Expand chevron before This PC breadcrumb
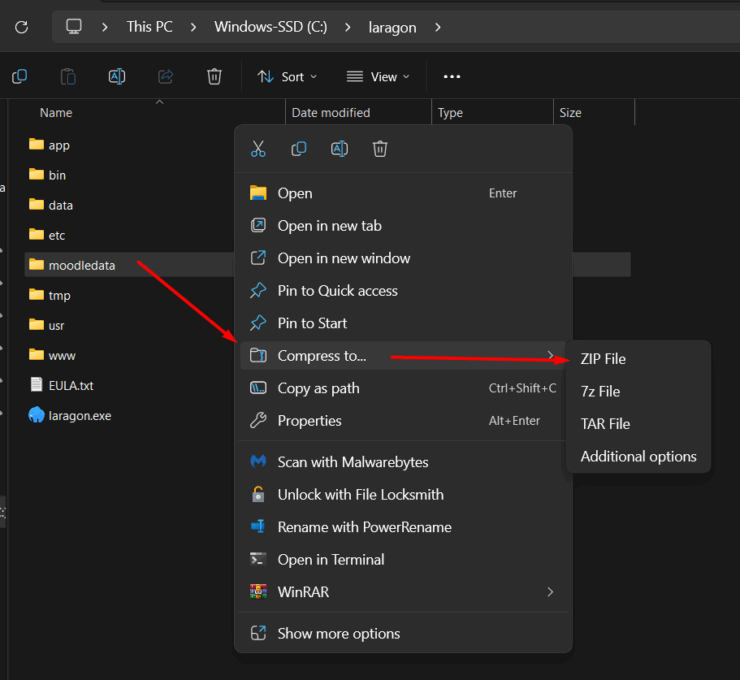740x680 pixels. coord(105,27)
